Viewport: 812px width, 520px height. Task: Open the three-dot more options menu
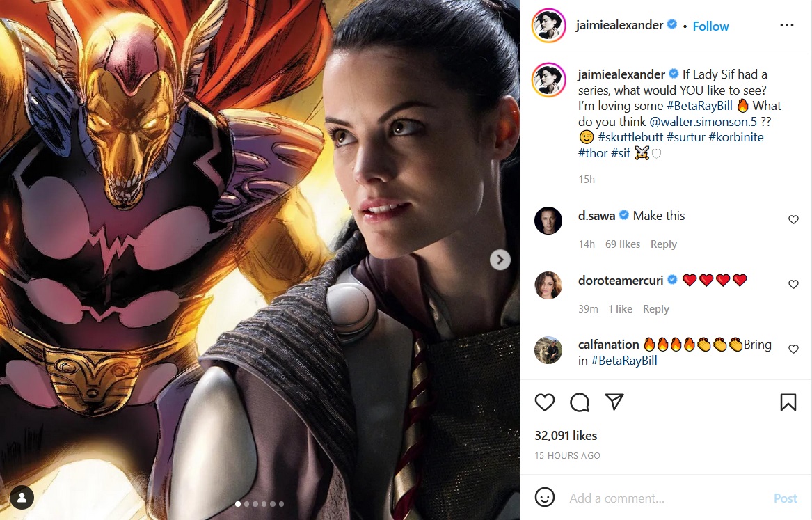click(x=787, y=25)
